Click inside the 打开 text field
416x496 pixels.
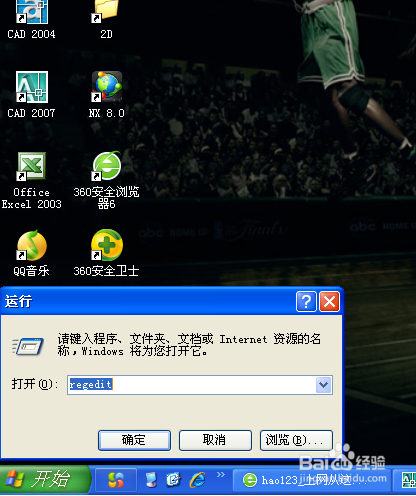click(x=192, y=385)
